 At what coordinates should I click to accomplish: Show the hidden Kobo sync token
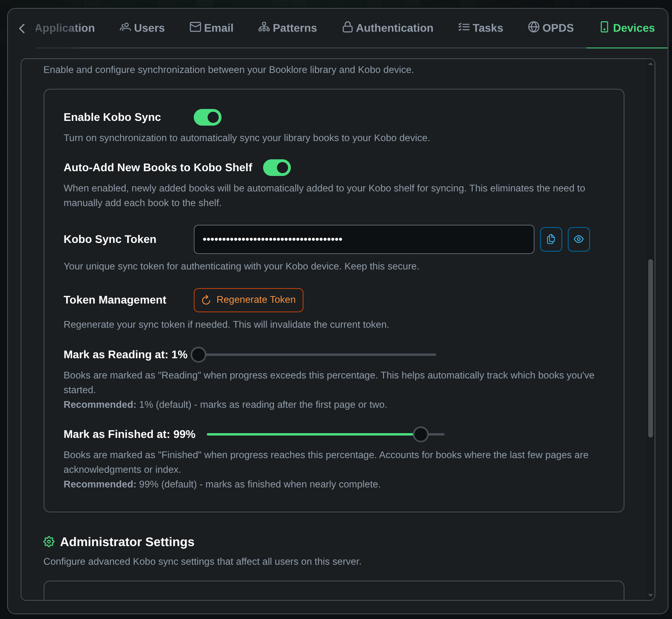pos(578,239)
